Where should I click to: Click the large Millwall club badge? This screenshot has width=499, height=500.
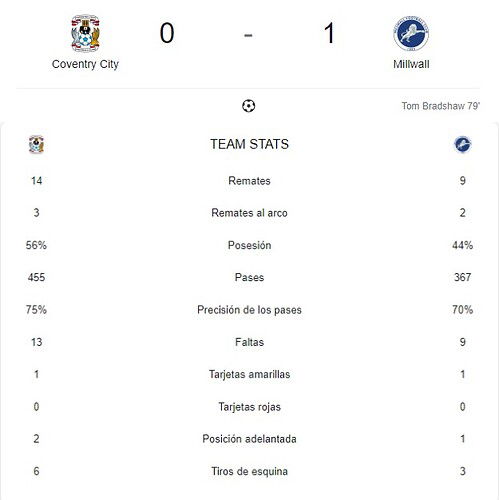[411, 33]
